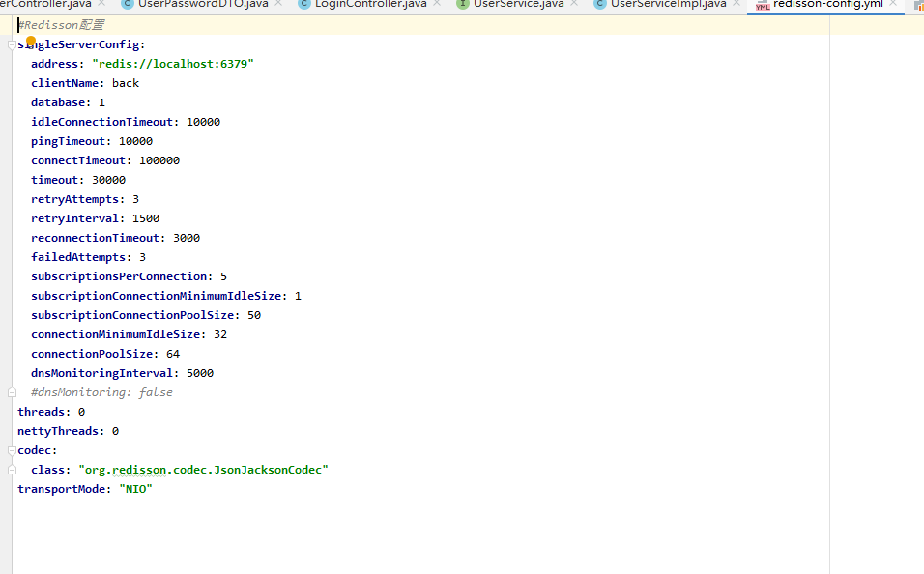
Task: Click the class icon on UserServiceImpl.java tab
Action: click(600, 4)
